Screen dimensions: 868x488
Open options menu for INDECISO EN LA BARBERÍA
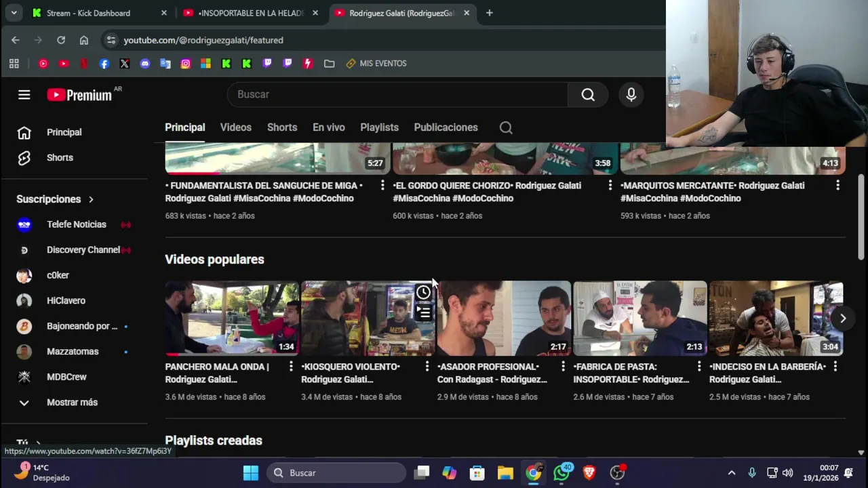pos(835,367)
